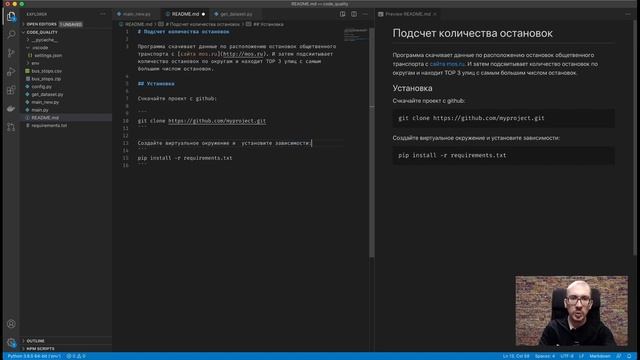640x360 pixels.
Task: Select Python interpreter in status bar
Action: tap(33, 356)
